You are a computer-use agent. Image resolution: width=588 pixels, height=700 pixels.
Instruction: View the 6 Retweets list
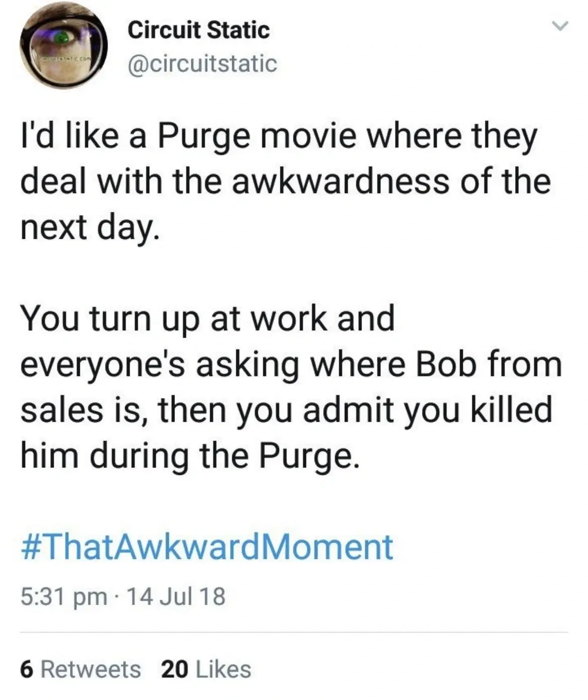tap(80, 669)
